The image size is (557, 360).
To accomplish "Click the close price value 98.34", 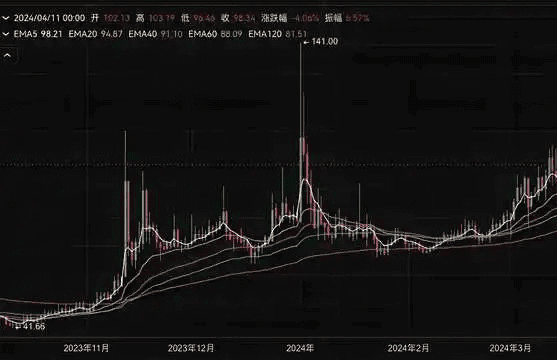I will click(x=244, y=18).
